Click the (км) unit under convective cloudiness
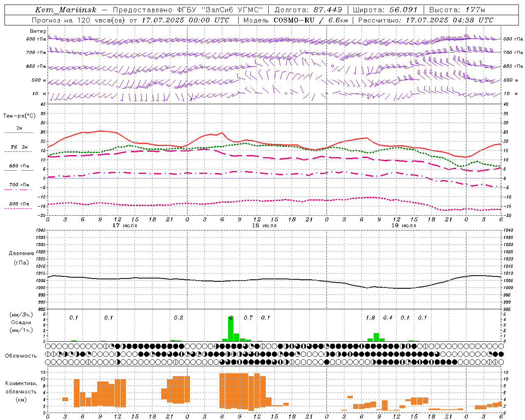Screen dimensions: 525x420 coord(21,399)
